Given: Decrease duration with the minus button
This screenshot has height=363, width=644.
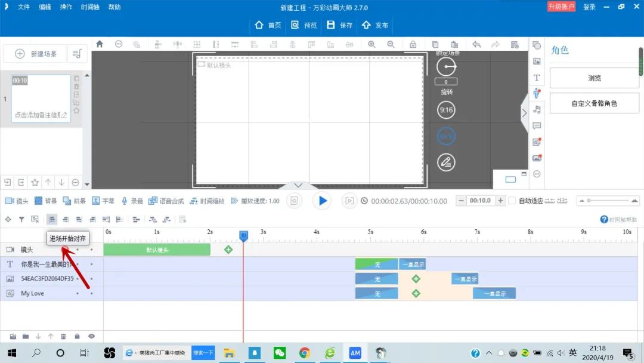Looking at the screenshot, I should point(461,201).
